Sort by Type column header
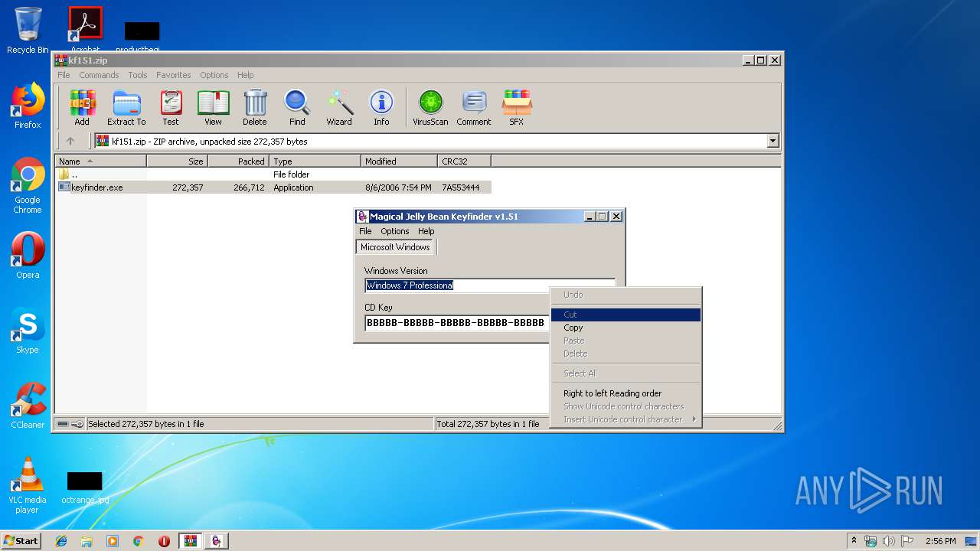The image size is (980, 551). click(x=315, y=161)
